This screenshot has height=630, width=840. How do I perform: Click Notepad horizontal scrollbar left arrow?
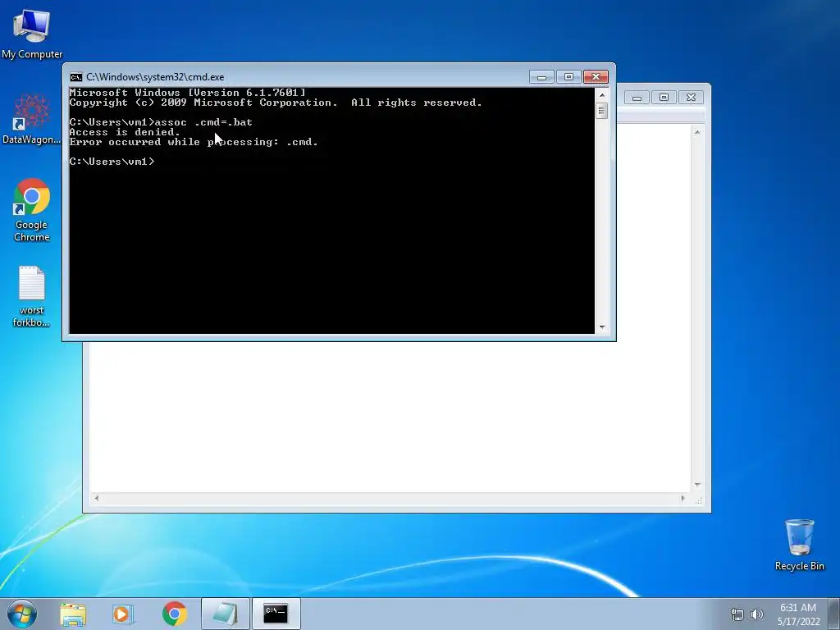pyautogui.click(x=97, y=498)
